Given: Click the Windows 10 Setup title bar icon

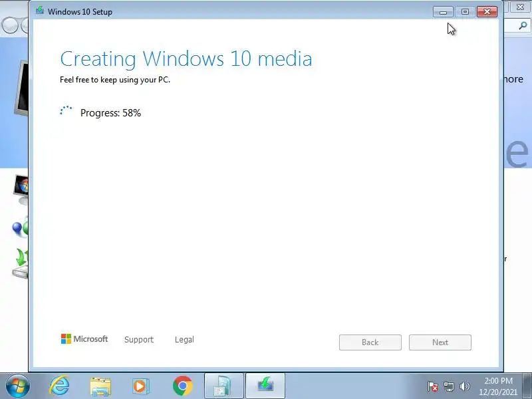Looking at the screenshot, I should pos(40,11).
